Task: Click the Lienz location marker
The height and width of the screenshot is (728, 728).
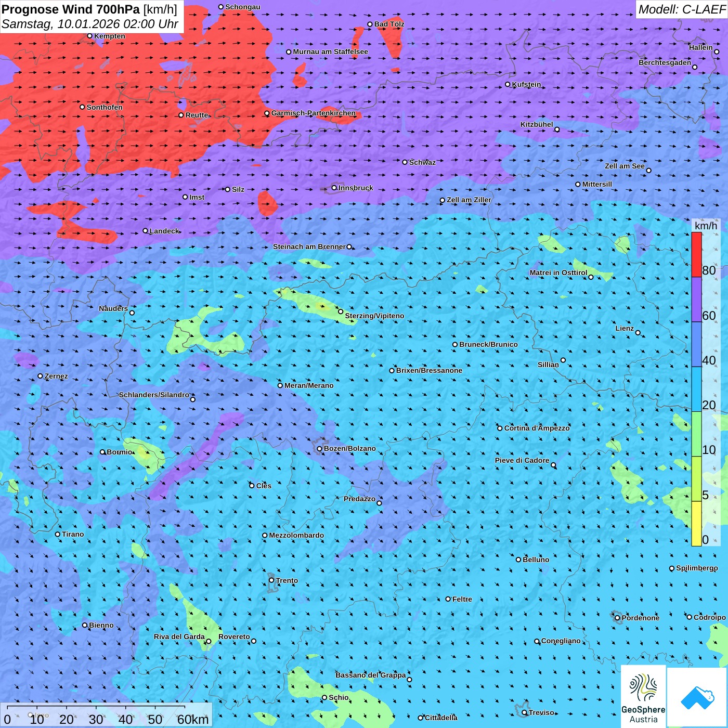Action: point(638,333)
